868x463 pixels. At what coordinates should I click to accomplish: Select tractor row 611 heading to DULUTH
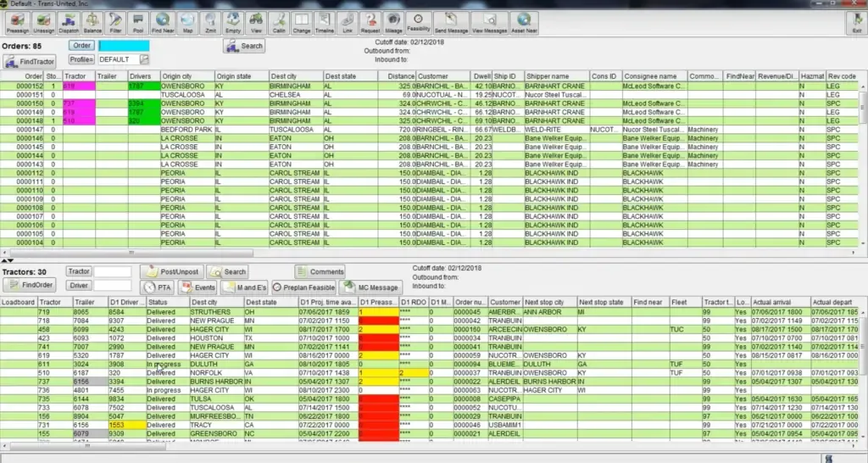[429, 365]
